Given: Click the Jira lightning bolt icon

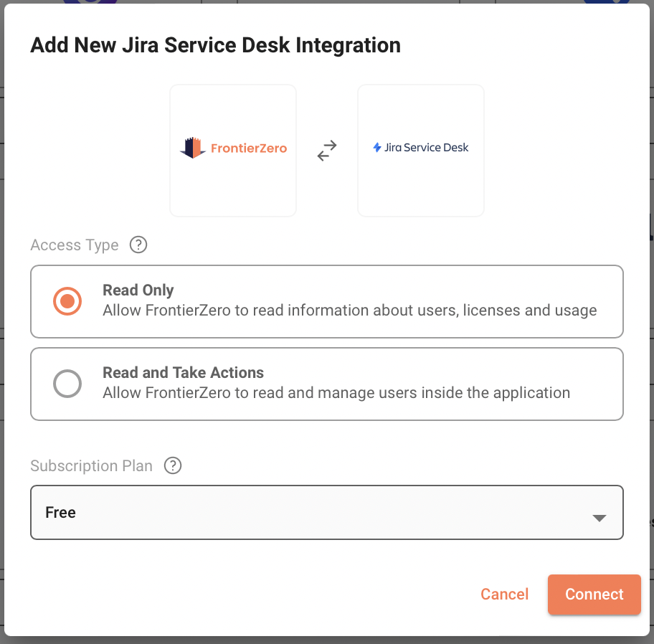Looking at the screenshot, I should (377, 148).
